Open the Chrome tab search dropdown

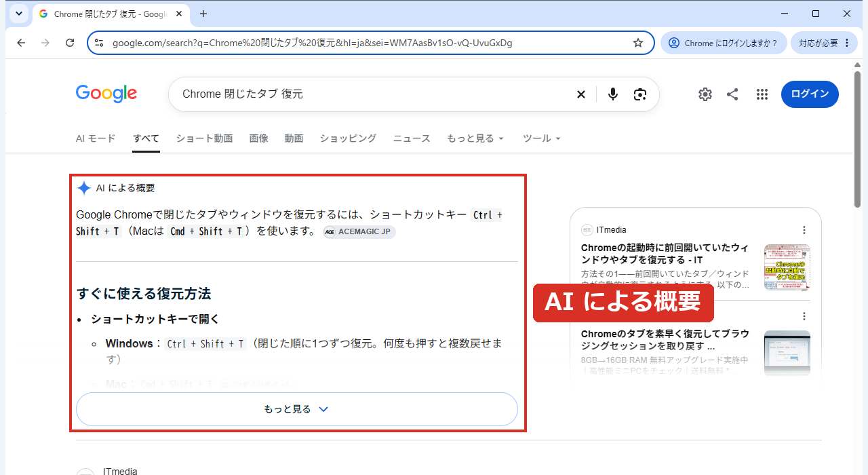pyautogui.click(x=18, y=14)
